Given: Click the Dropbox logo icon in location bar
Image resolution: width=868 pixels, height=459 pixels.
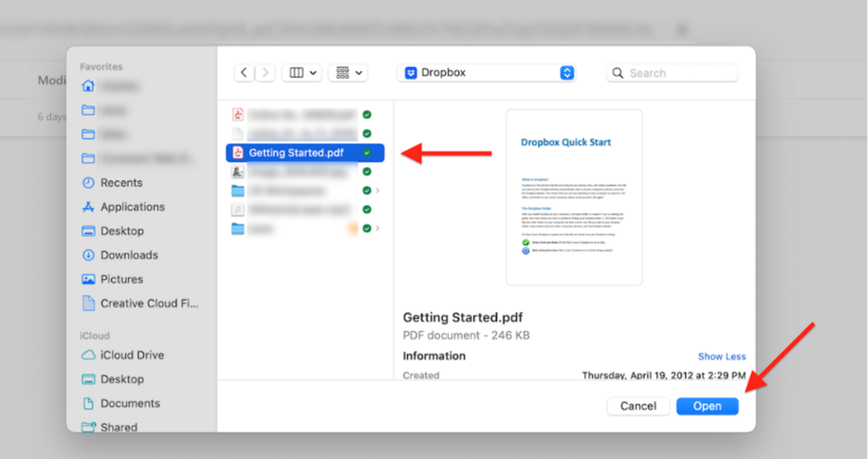Looking at the screenshot, I should [411, 72].
